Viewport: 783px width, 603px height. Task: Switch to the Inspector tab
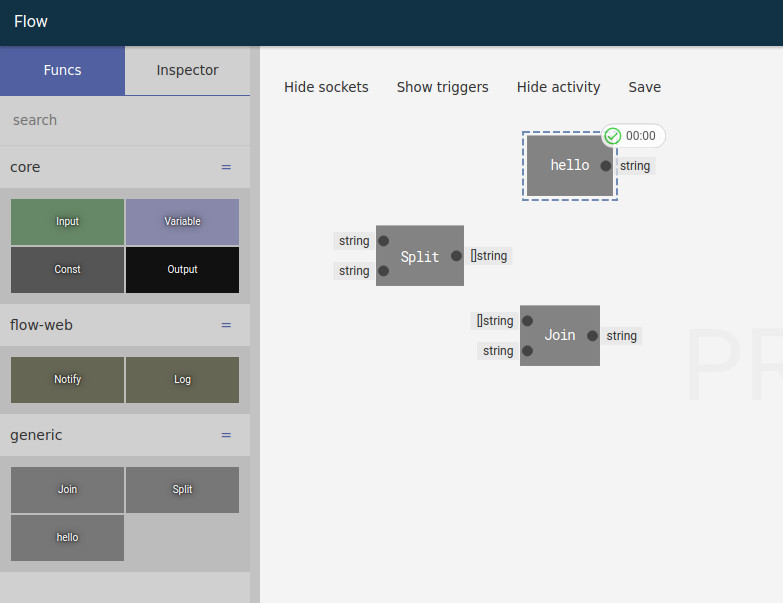[x=187, y=70]
